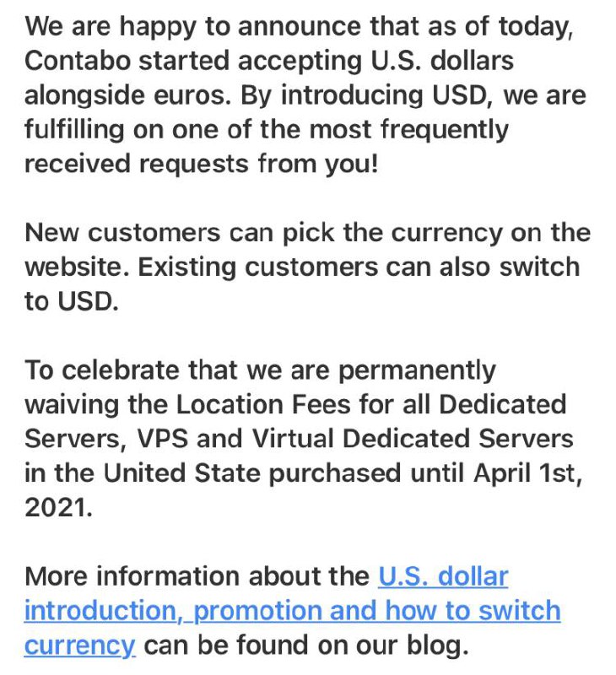Click the "Location Fees" phrase
The height and width of the screenshot is (675, 616).
pyautogui.click(x=262, y=405)
